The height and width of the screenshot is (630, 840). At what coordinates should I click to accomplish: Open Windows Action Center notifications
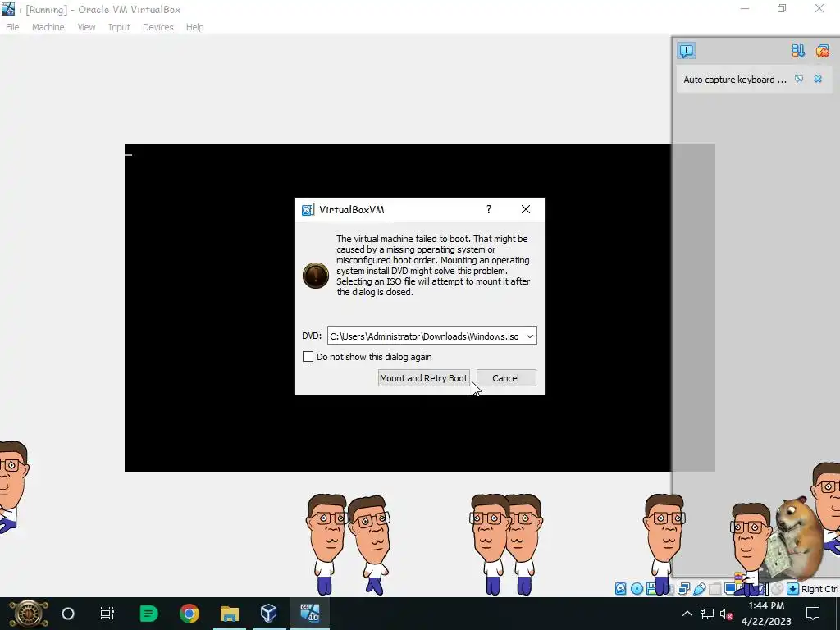click(x=813, y=614)
